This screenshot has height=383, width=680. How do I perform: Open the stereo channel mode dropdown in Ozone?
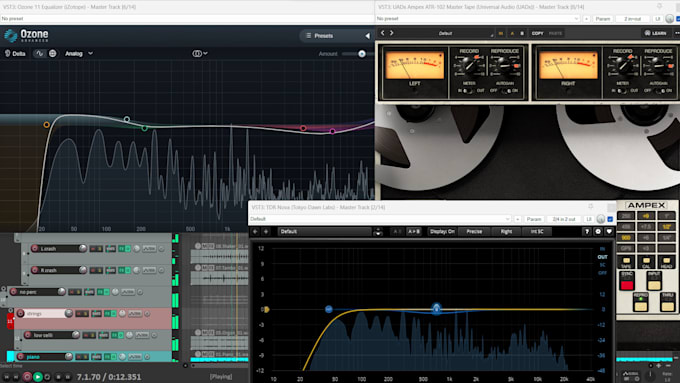199,53
